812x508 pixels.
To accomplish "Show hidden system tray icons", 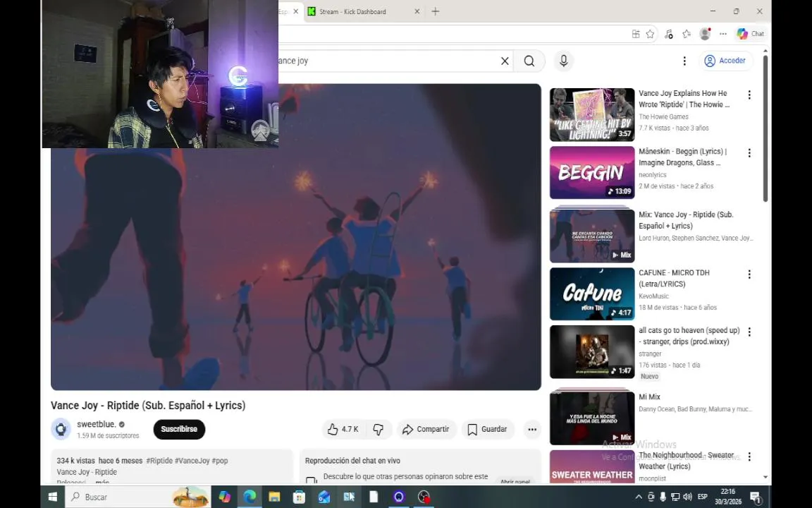I will click(x=639, y=497).
